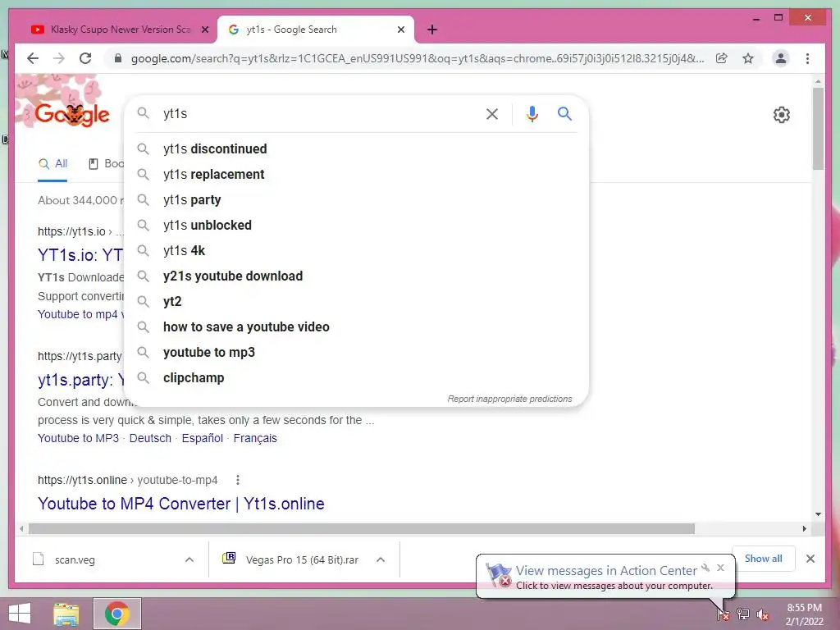Viewport: 840px width, 630px height.
Task: Reload the current page
Action: click(85, 58)
